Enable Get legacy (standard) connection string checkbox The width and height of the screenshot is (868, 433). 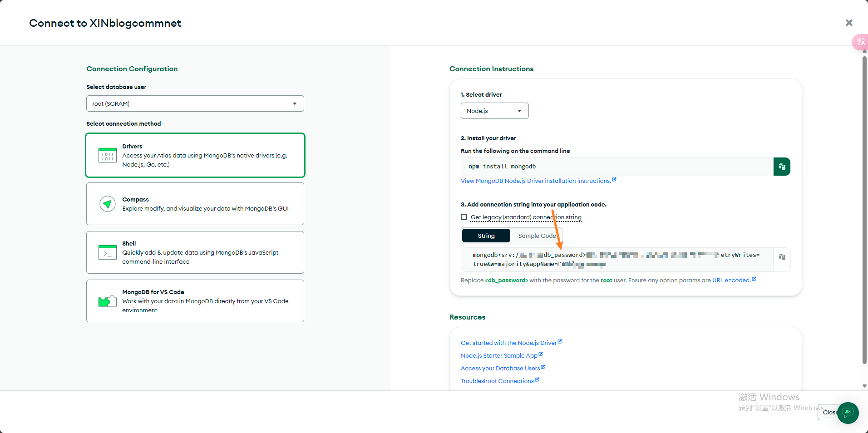coord(464,217)
